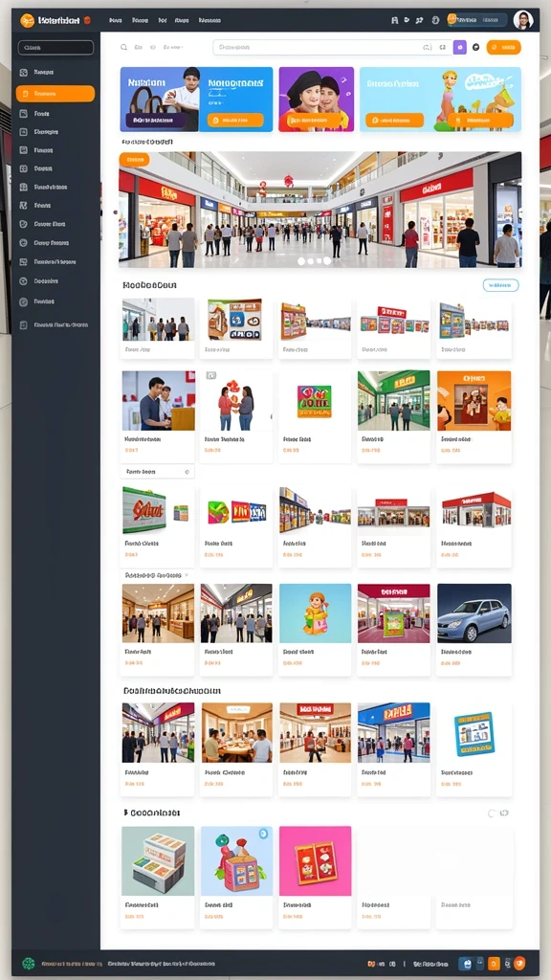Click the blue square icon in footer
The image size is (551, 980).
pos(465,963)
